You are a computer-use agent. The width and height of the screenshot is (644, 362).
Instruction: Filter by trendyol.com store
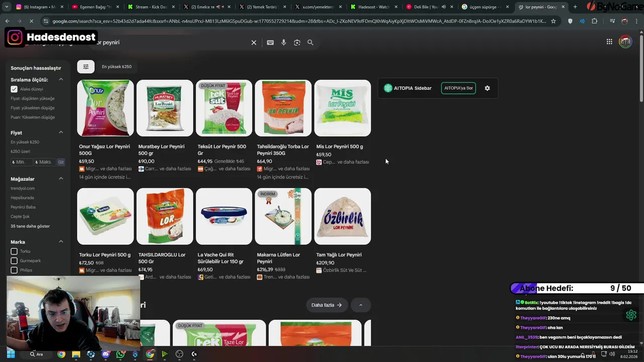tap(23, 189)
